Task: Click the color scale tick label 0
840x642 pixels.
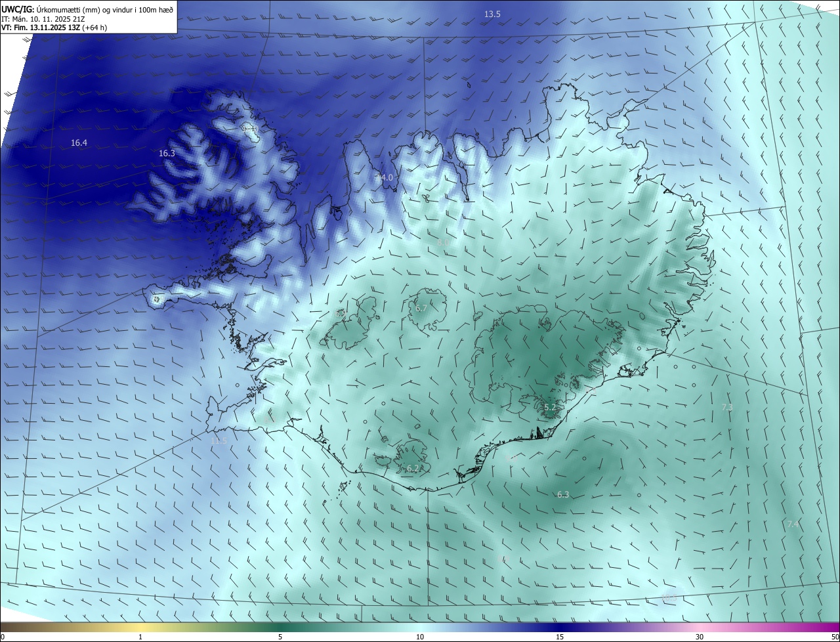Action: point(3,637)
